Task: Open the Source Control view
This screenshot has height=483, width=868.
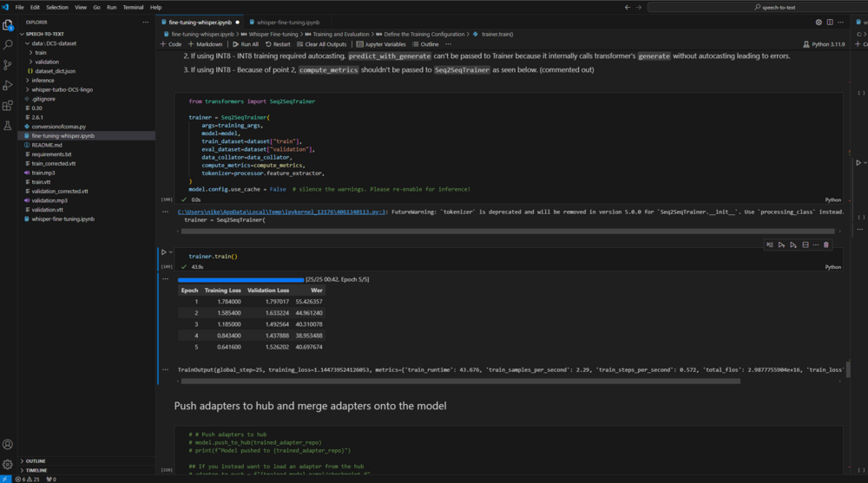Action: tap(8, 65)
